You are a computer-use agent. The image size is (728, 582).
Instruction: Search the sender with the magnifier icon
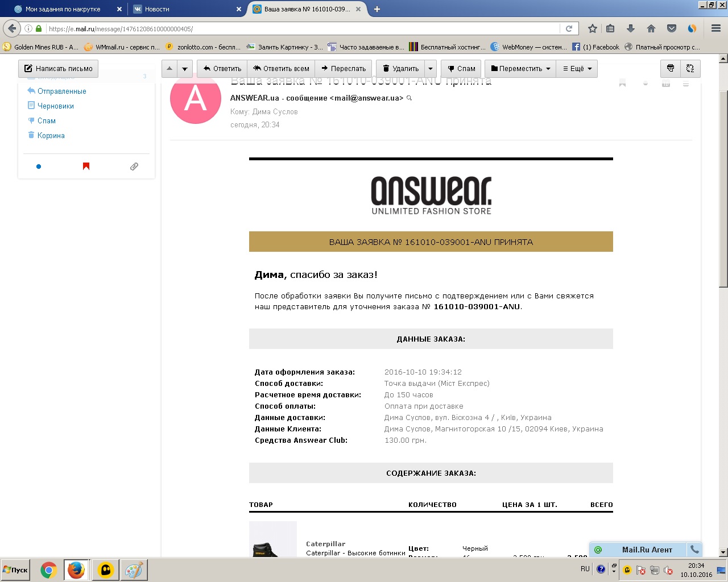[409, 98]
